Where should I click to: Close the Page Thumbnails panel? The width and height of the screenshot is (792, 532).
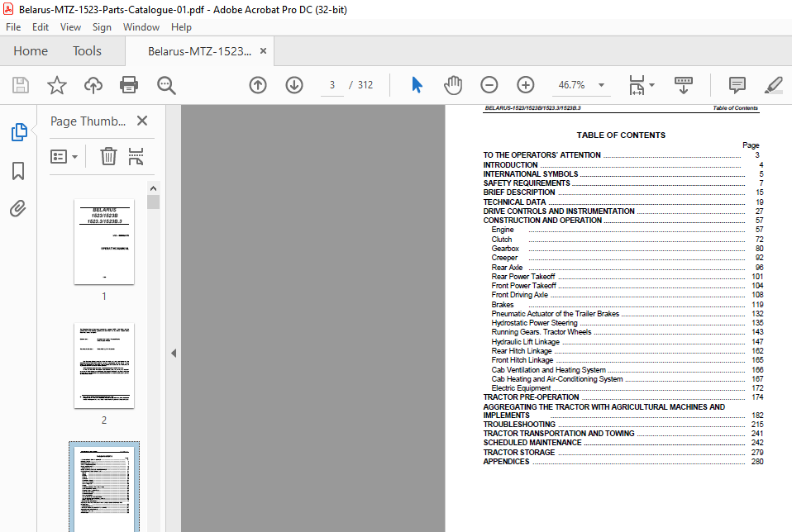142,121
